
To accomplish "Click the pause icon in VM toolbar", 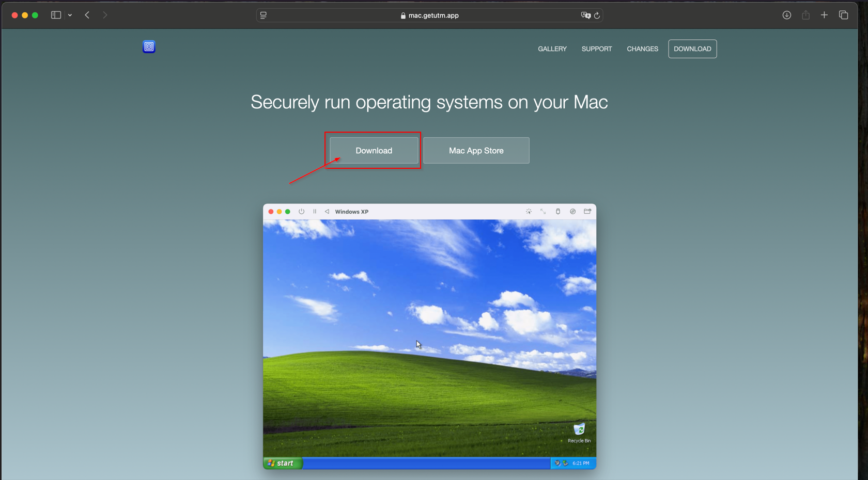I will pos(315,212).
